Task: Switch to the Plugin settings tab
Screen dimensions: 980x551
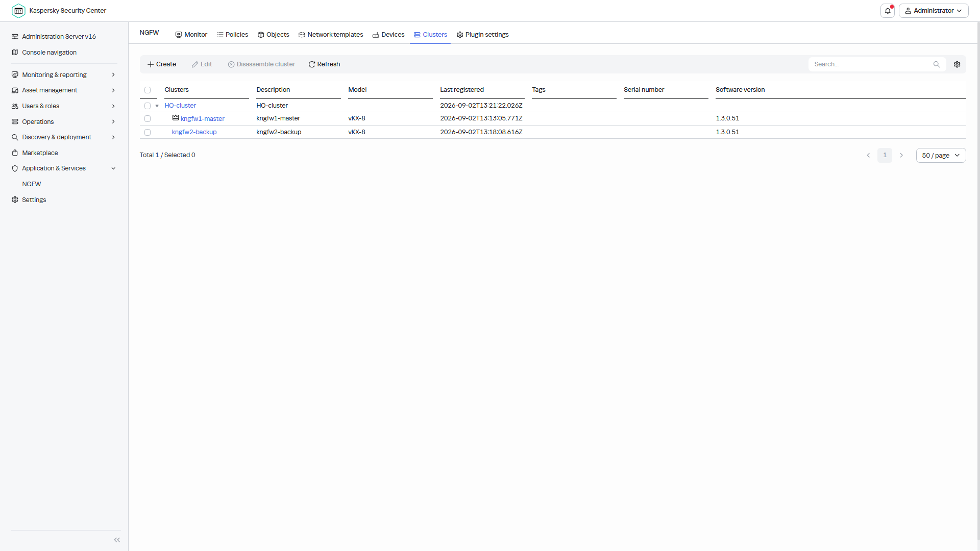Action: 483,35
